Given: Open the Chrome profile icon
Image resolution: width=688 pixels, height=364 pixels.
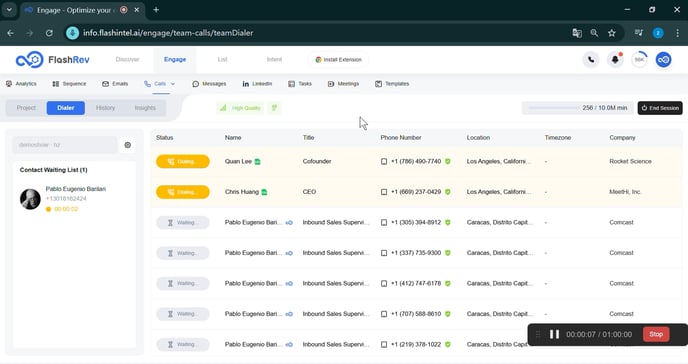Looking at the screenshot, I should [x=658, y=33].
